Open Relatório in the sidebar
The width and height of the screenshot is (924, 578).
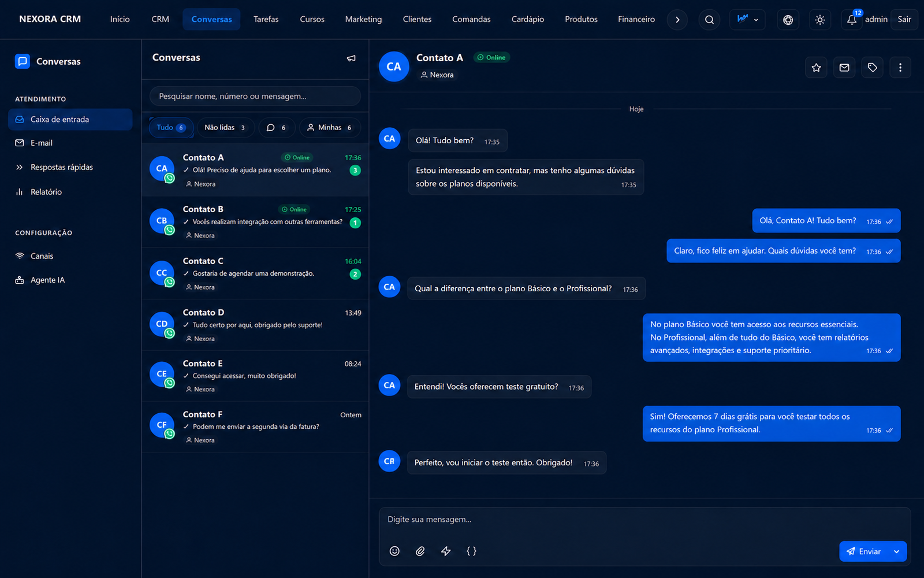tap(70, 192)
